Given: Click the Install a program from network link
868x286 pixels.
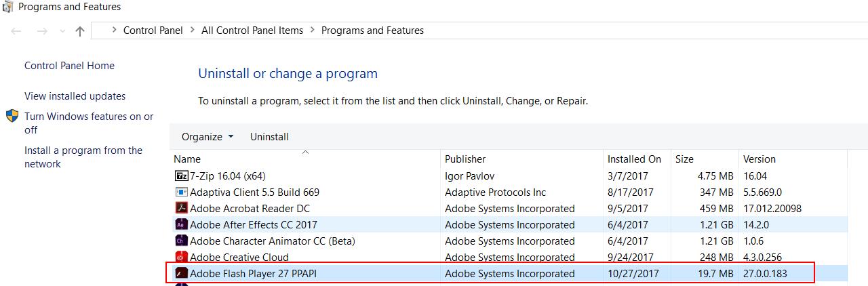Looking at the screenshot, I should [x=83, y=157].
